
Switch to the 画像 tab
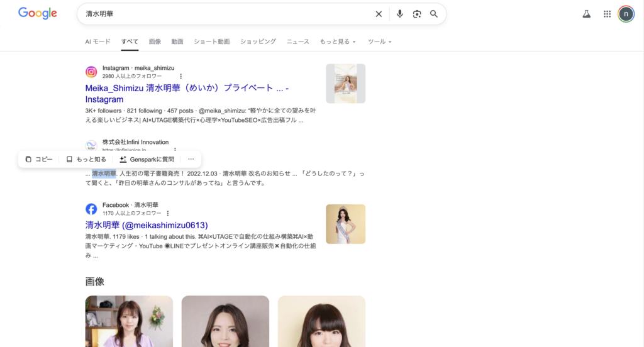[155, 41]
